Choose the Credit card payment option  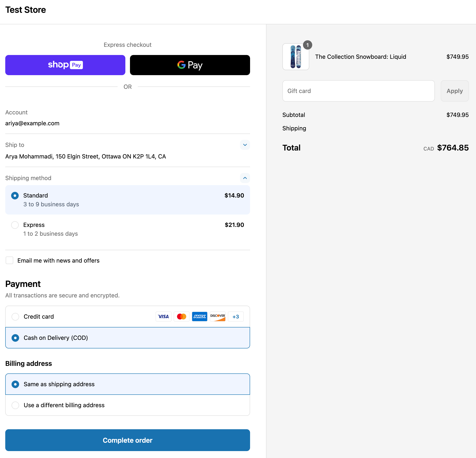coord(15,317)
